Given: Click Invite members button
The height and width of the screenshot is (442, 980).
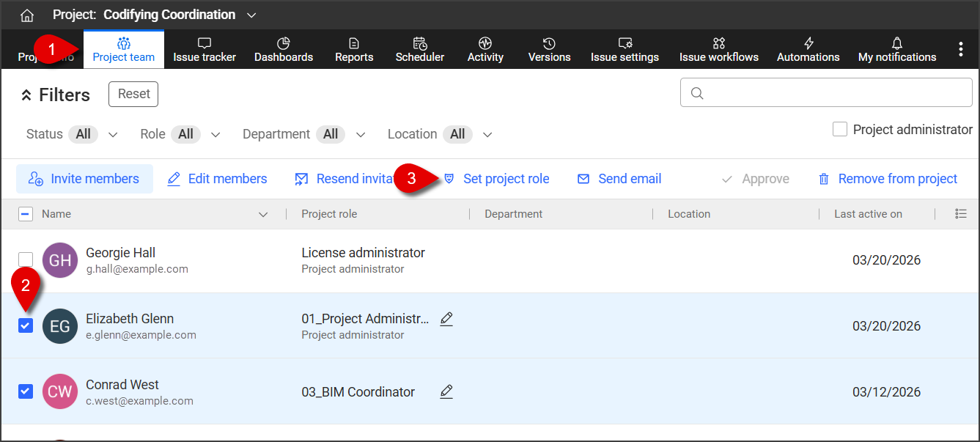Looking at the screenshot, I should pos(84,179).
